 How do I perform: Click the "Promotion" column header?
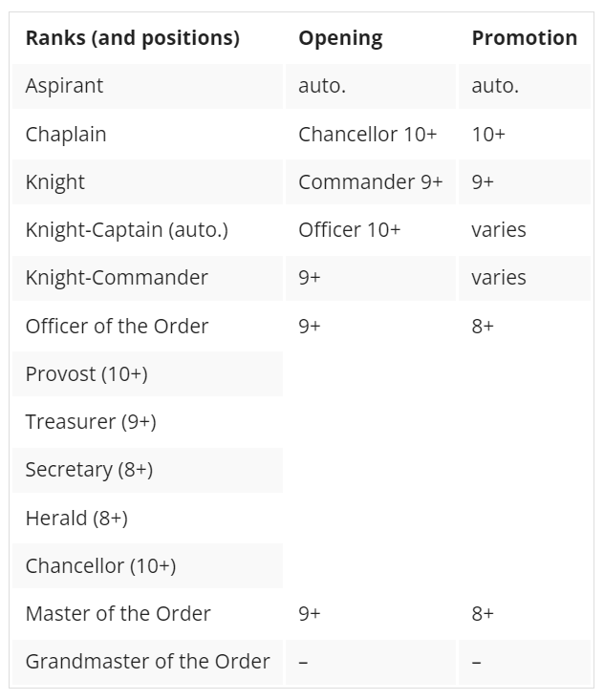click(524, 38)
